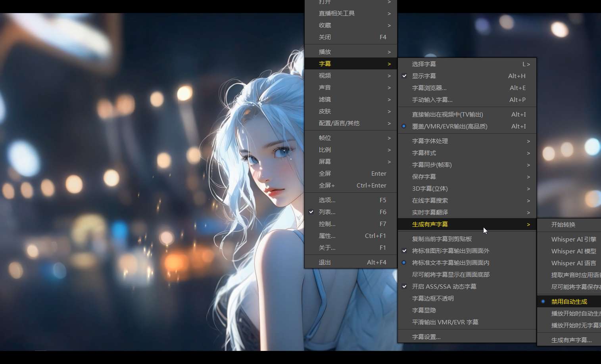Open the 皮肤 submenu
Screen dimensions: 601x364
[x=351, y=111]
